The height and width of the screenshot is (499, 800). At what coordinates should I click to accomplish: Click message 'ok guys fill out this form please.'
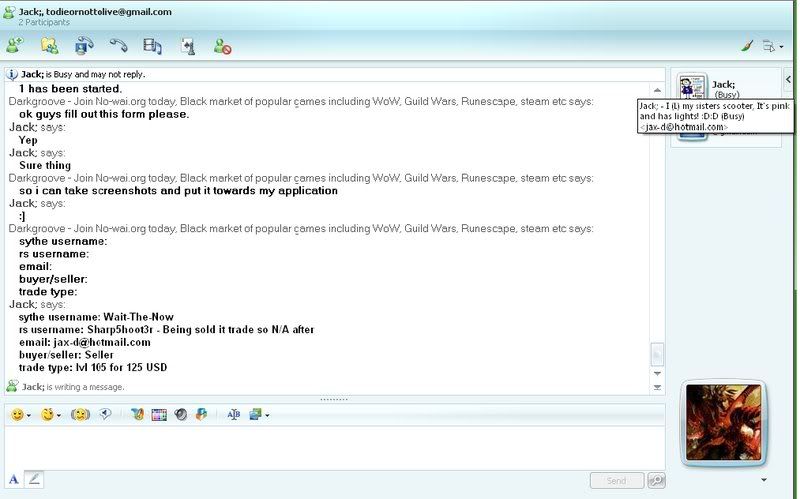[x=104, y=114]
